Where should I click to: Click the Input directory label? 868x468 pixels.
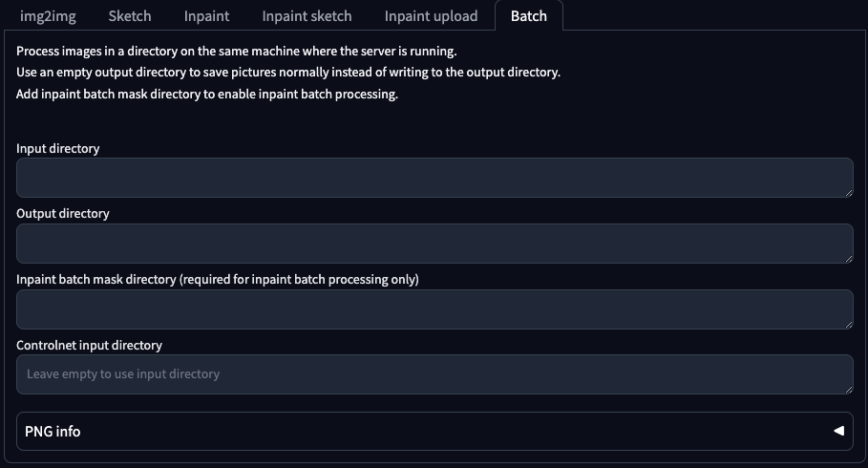(x=58, y=148)
